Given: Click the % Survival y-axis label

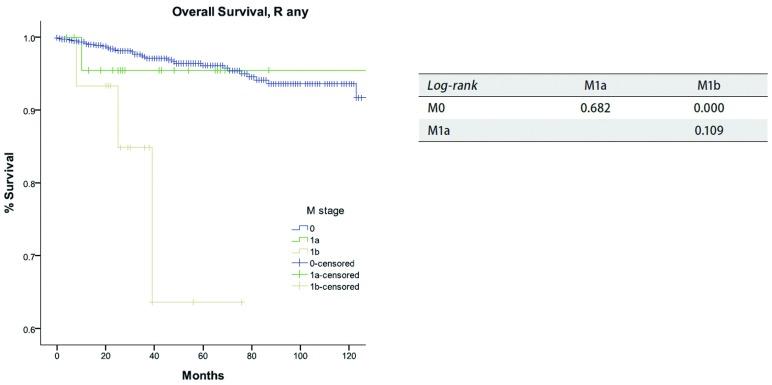Looking at the screenshot, I should point(9,184).
